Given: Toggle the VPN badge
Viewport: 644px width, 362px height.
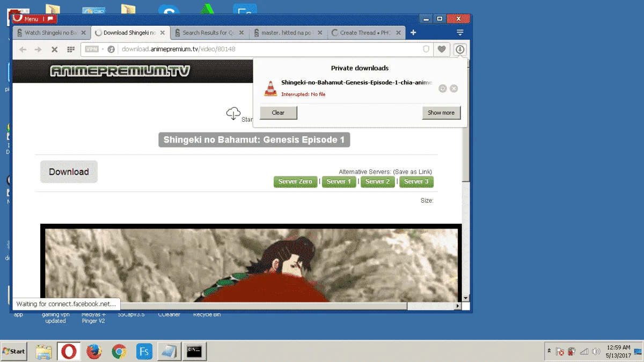Looking at the screenshot, I should point(92,49).
